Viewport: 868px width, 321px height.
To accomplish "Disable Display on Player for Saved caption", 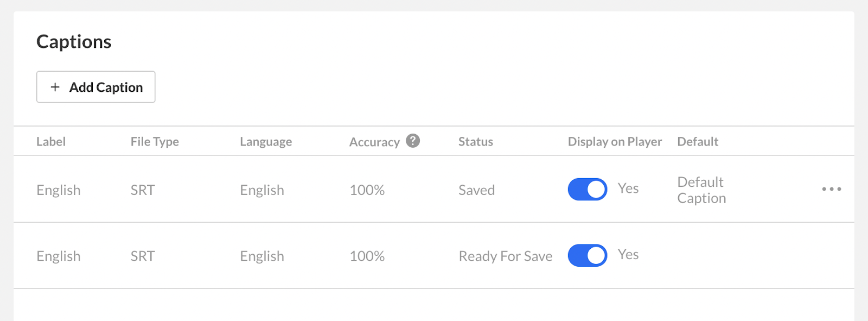I will tap(588, 189).
